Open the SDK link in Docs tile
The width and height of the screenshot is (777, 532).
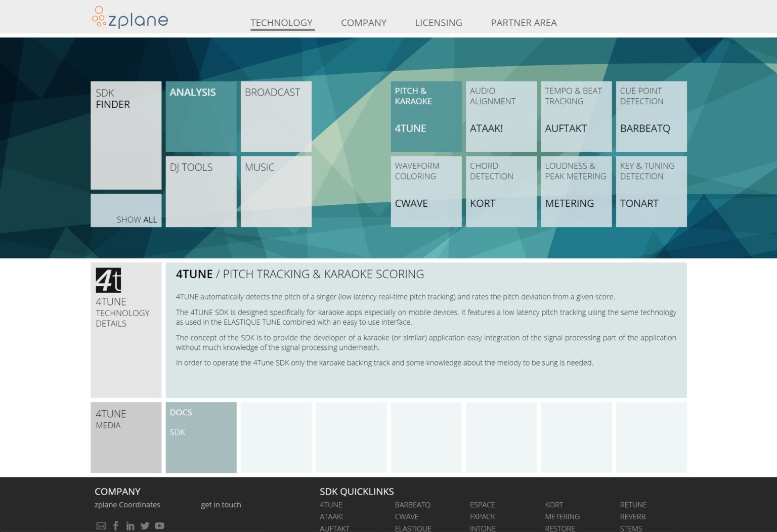tap(178, 432)
